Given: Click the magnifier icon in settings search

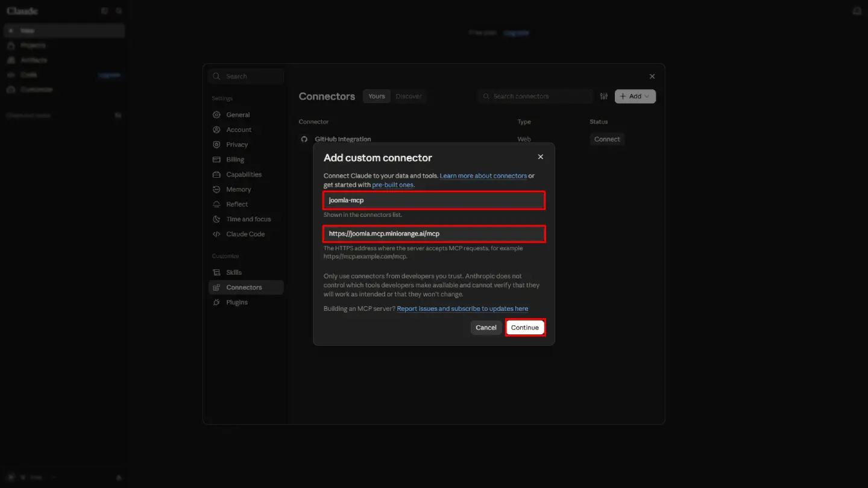Looking at the screenshot, I should [x=217, y=77].
